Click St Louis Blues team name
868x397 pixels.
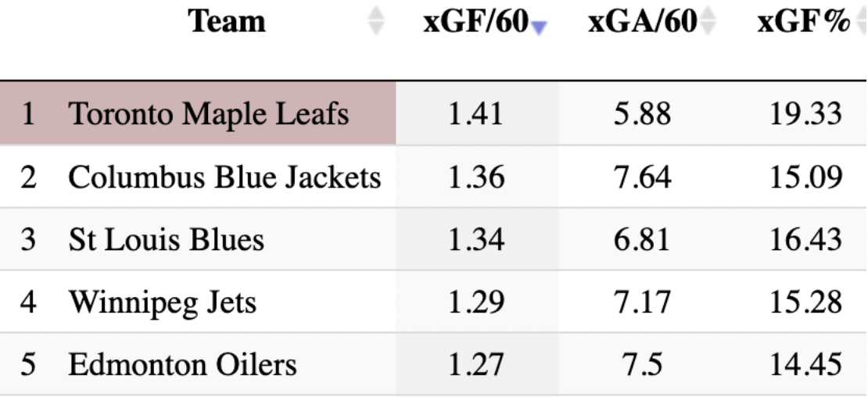[x=166, y=239]
